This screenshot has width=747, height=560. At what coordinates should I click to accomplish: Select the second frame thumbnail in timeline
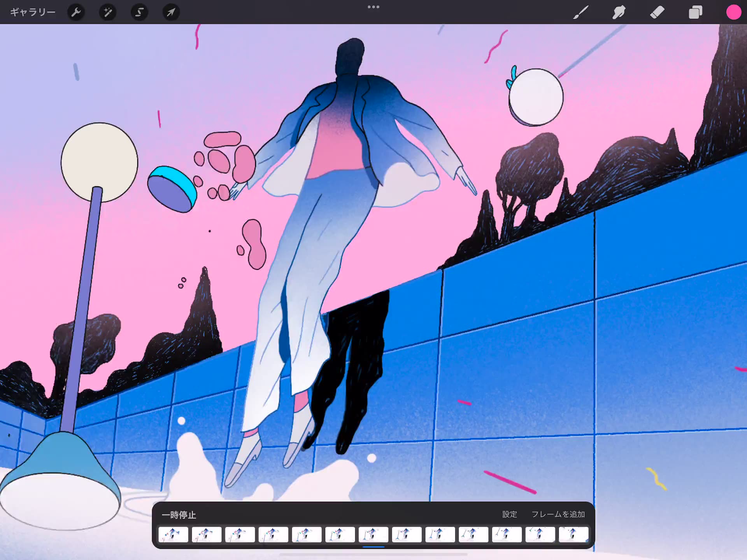pyautogui.click(x=207, y=535)
